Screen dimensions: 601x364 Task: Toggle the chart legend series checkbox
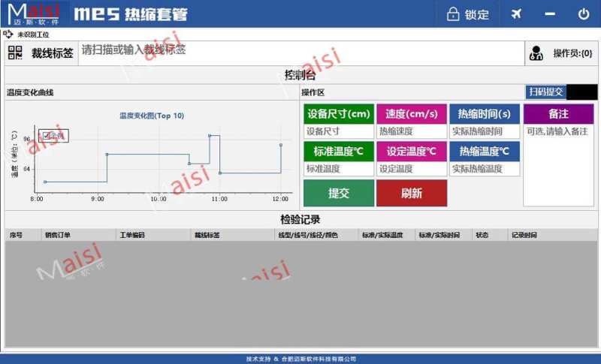coord(47,136)
